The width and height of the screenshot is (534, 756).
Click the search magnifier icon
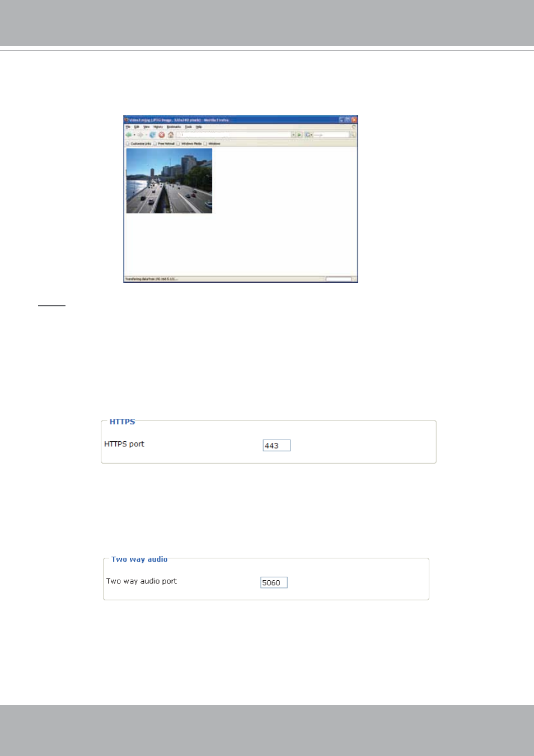pos(353,134)
